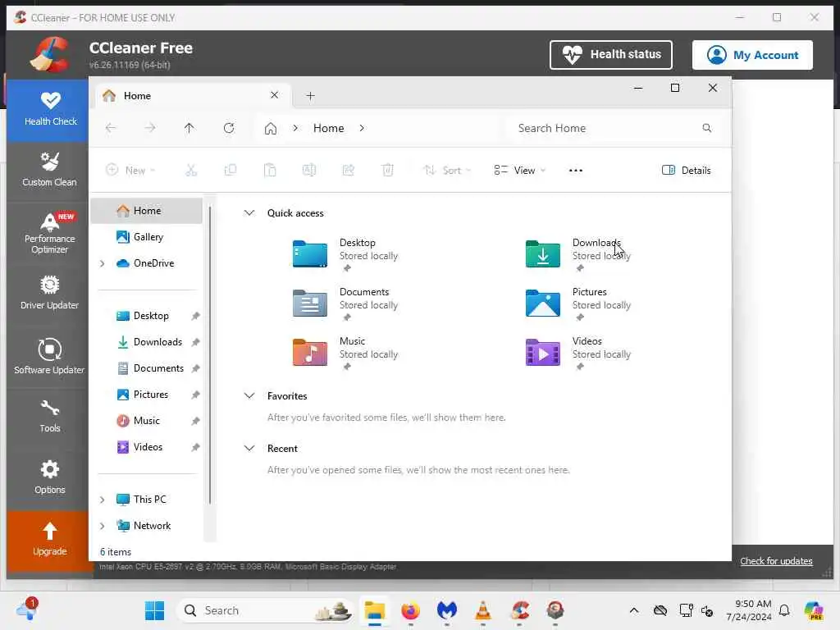The height and width of the screenshot is (630, 840).
Task: Click the Share icon in toolbar
Action: 348,171
